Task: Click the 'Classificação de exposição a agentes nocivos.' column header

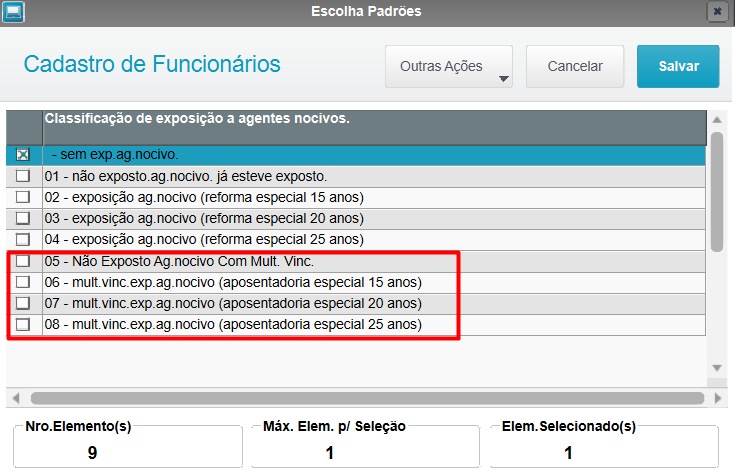Action: (x=374, y=127)
